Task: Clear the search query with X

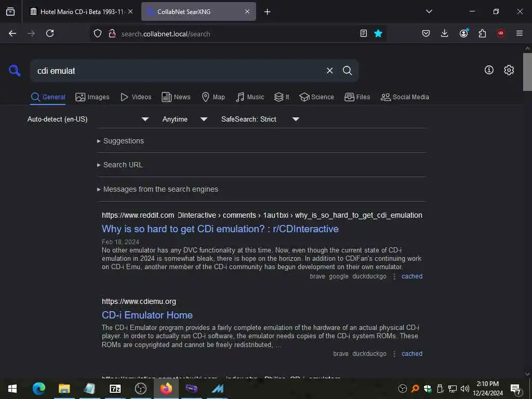Action: 329,71
